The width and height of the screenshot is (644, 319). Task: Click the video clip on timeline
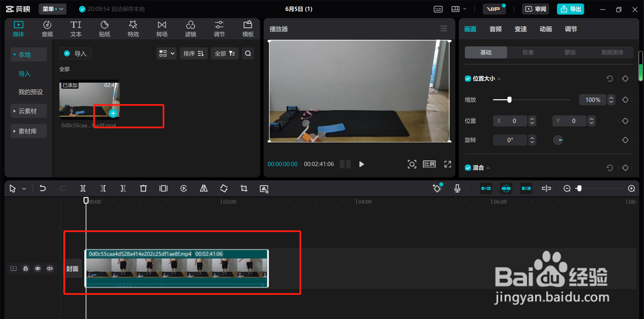[176, 268]
